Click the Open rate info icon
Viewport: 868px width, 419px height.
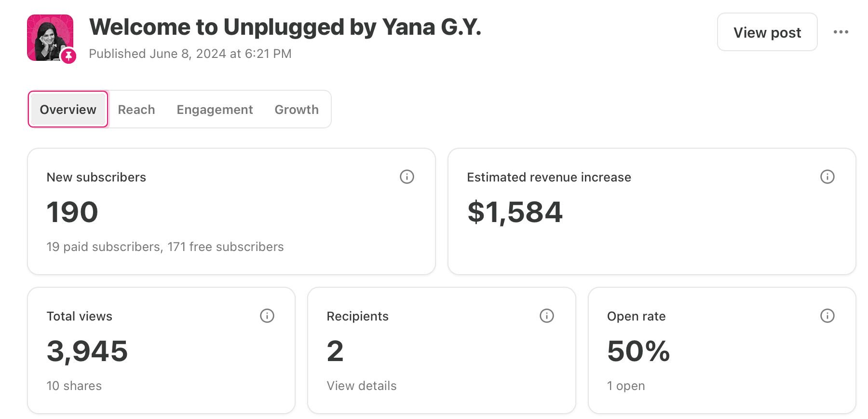click(x=827, y=316)
